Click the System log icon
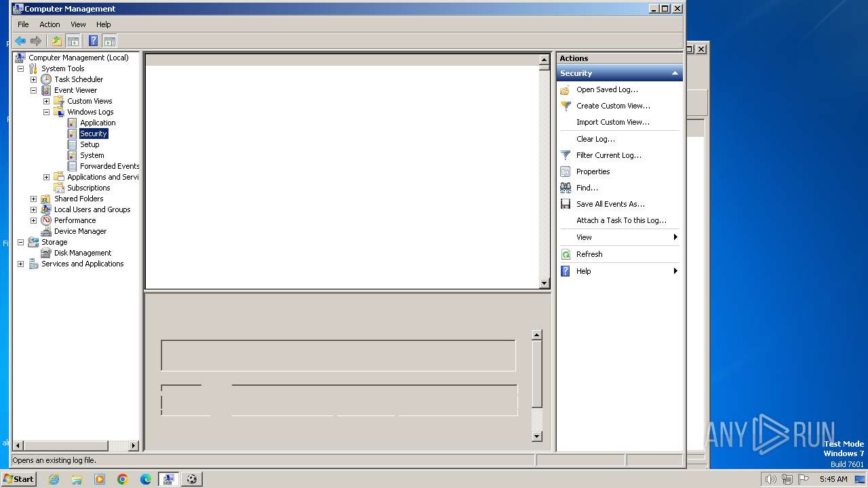This screenshot has height=488, width=868. (x=72, y=155)
